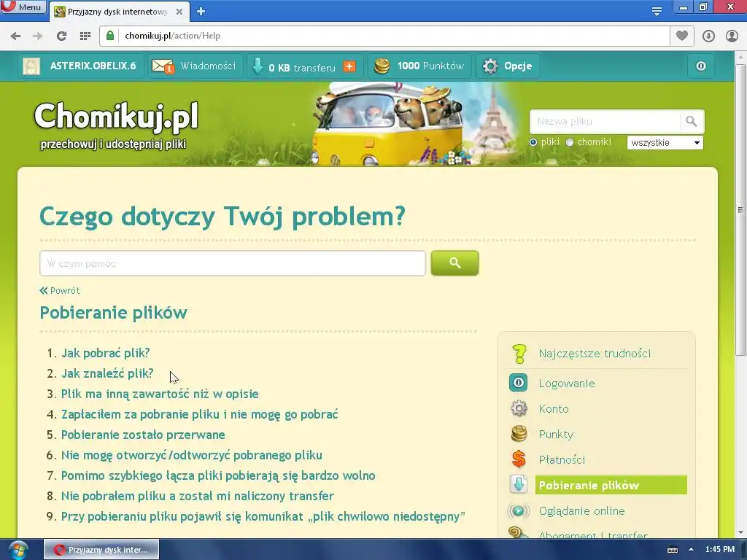Open Pomimo szybkiego łącza question
The width and height of the screenshot is (747, 560).
(218, 475)
